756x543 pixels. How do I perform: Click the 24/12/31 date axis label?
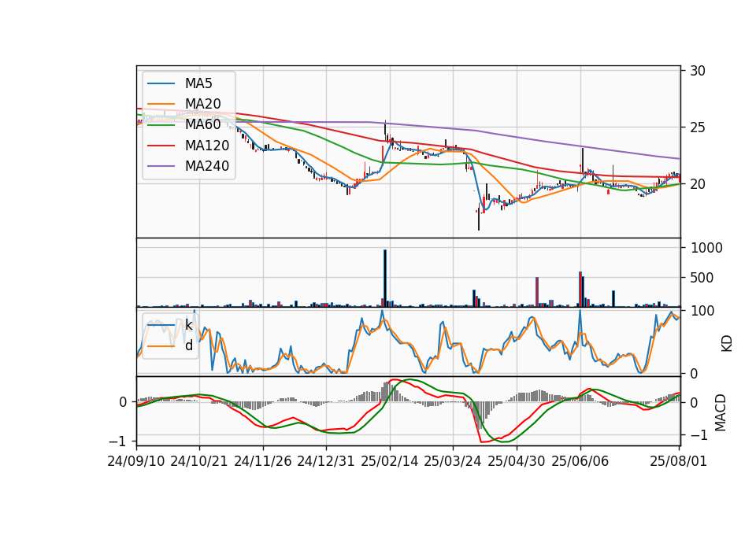point(326,461)
